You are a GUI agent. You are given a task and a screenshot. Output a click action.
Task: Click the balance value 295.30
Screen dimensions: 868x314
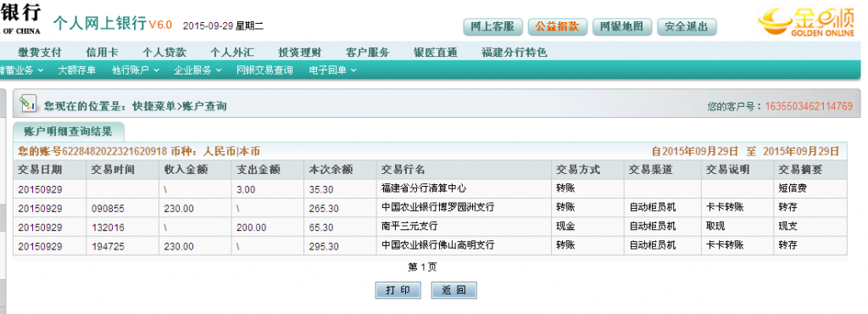[x=324, y=246]
